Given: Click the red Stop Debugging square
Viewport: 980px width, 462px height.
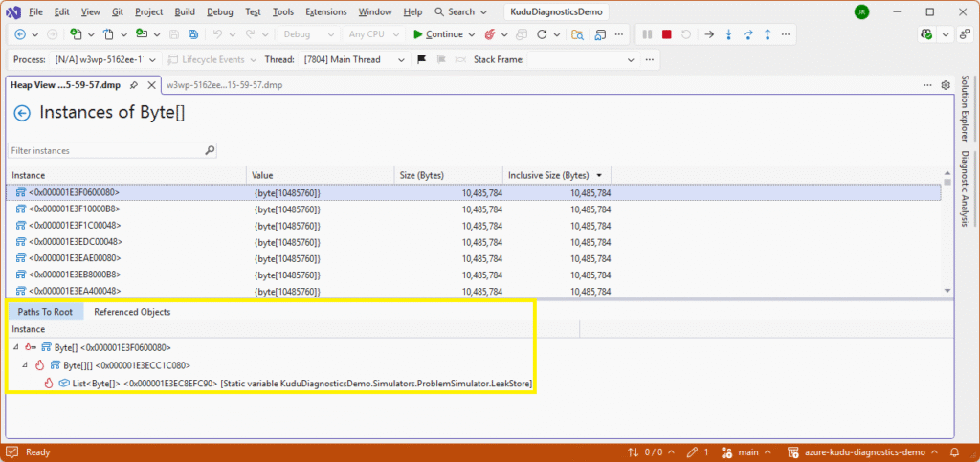Looking at the screenshot, I should pos(667,34).
